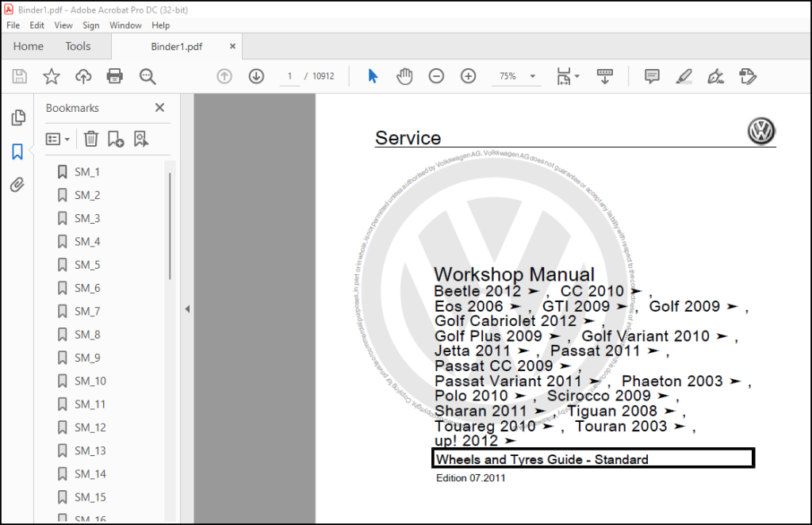Open the Window menu

click(125, 25)
